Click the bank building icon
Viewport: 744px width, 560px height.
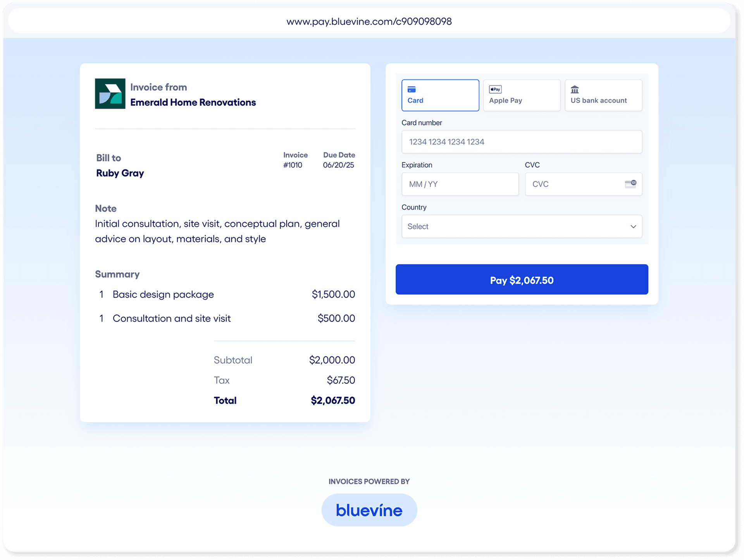pos(575,90)
